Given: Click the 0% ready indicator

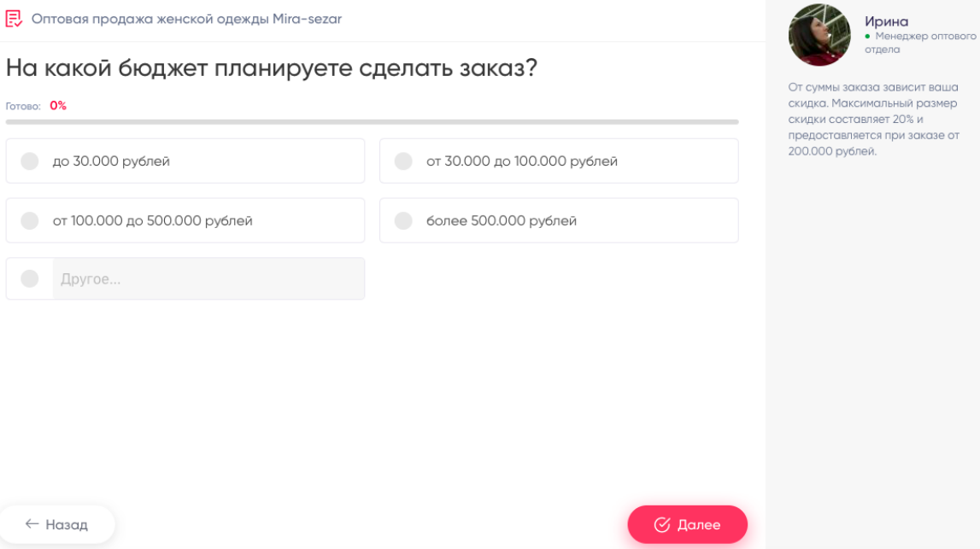Looking at the screenshot, I should (58, 106).
